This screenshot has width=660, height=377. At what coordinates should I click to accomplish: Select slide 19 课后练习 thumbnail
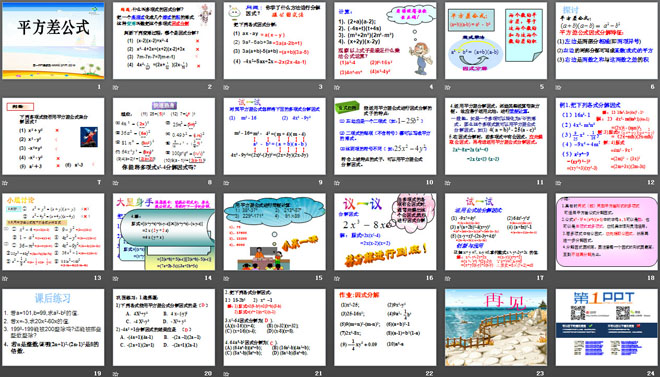pos(53,327)
